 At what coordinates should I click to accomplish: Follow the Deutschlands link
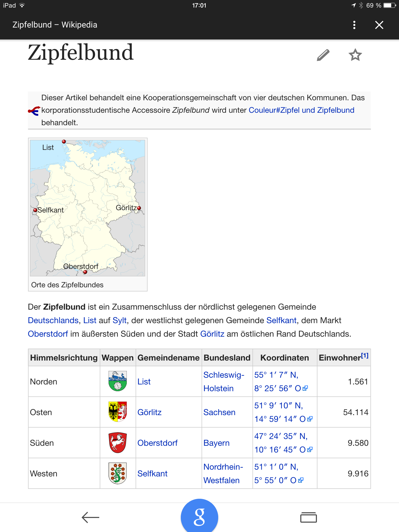coord(53,320)
